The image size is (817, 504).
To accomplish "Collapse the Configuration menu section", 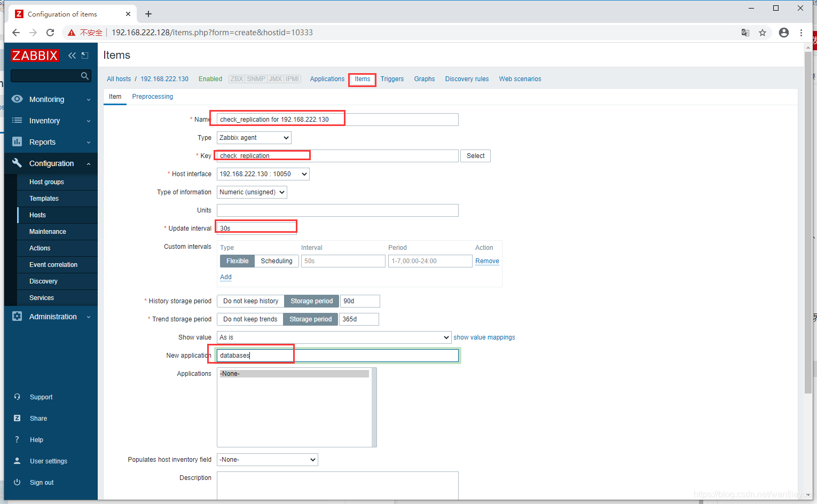I will (x=89, y=163).
